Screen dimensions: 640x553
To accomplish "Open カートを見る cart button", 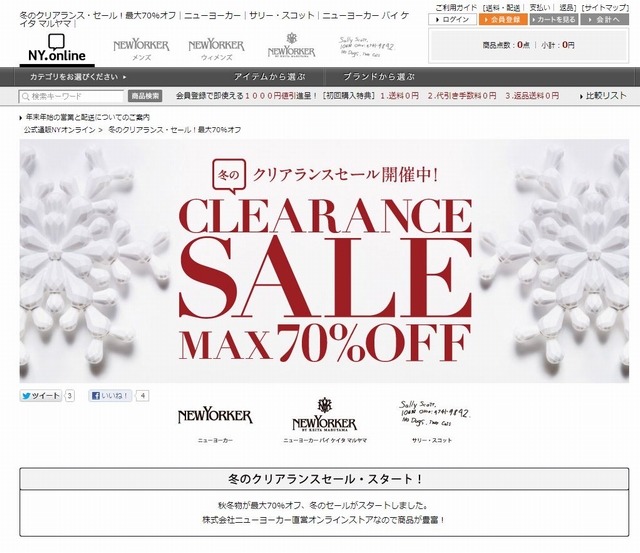I will 554,19.
